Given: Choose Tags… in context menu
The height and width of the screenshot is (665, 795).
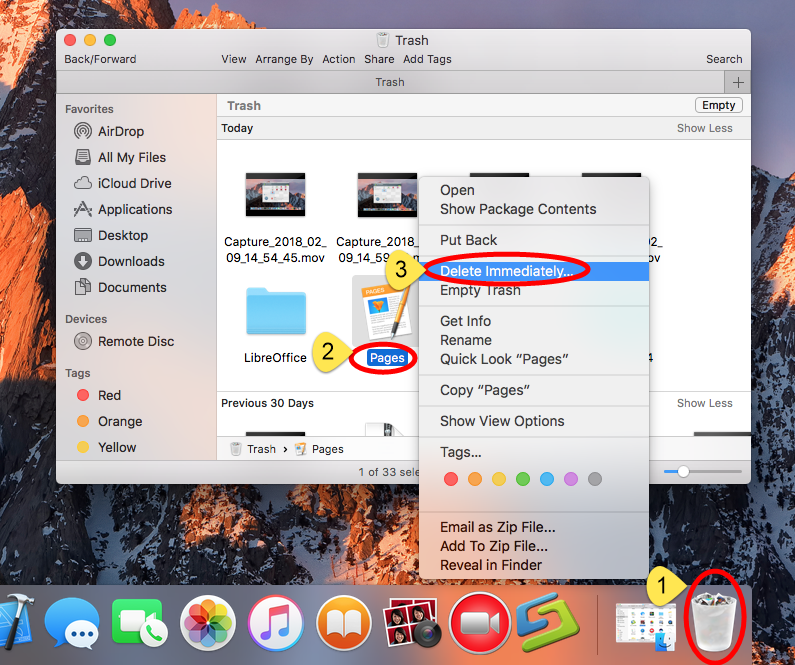Looking at the screenshot, I should tap(460, 452).
